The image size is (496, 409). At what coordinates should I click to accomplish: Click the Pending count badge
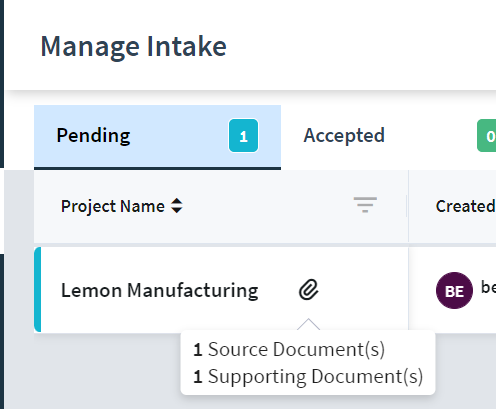(243, 136)
